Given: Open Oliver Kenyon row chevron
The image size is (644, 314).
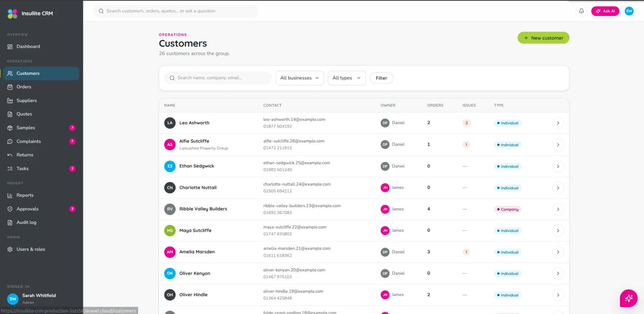Looking at the screenshot, I should click(558, 274).
